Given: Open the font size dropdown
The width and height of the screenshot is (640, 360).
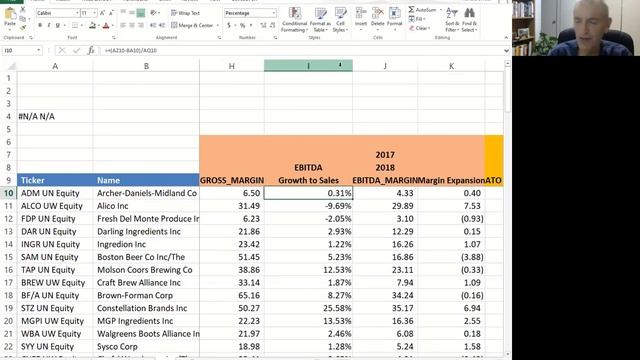Looking at the screenshot, I should pyautogui.click(x=94, y=13).
